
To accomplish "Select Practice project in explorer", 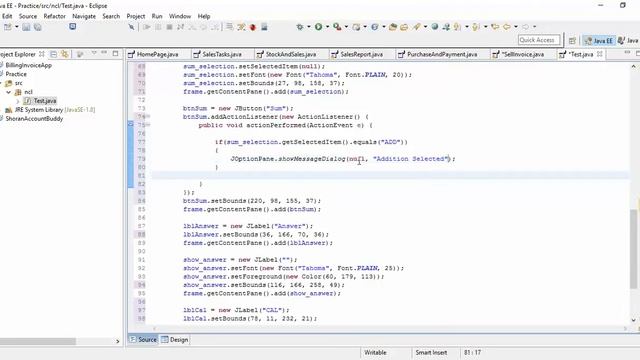I will [x=16, y=74].
